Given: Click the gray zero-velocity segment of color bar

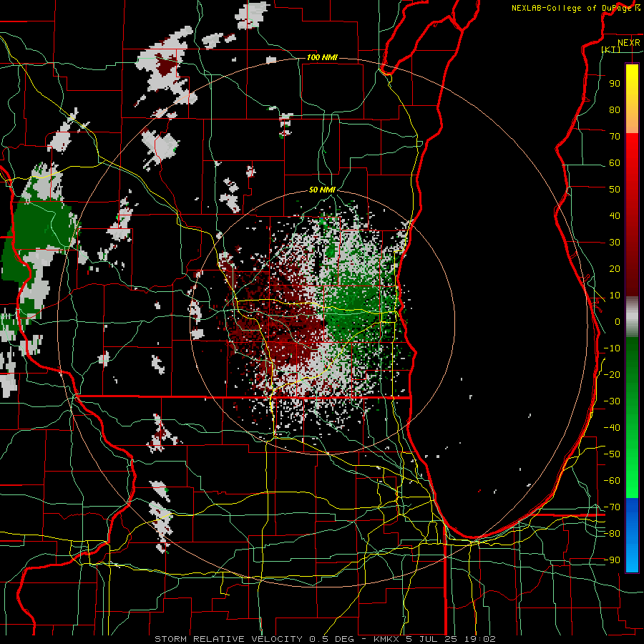Looking at the screenshot, I should click(x=632, y=317).
